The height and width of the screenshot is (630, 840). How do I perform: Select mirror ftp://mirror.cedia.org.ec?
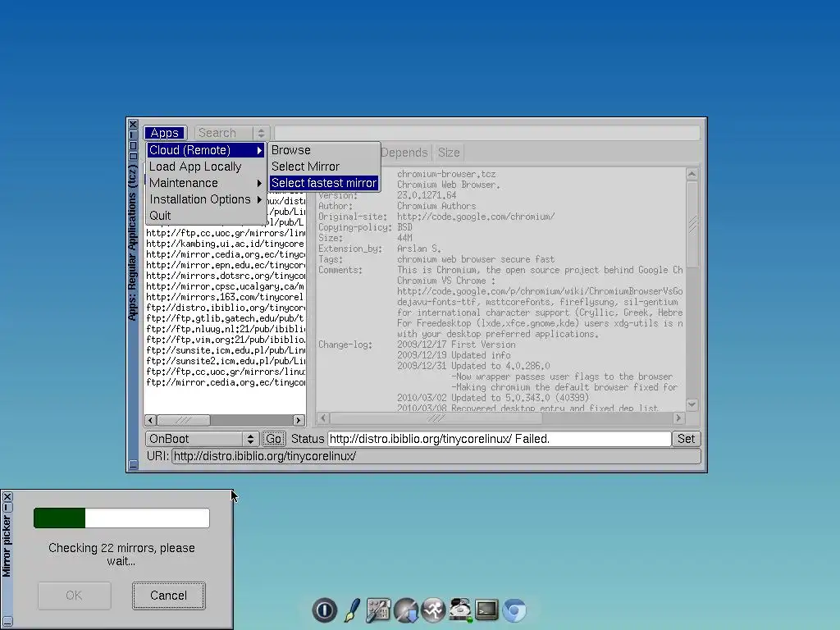(225, 382)
